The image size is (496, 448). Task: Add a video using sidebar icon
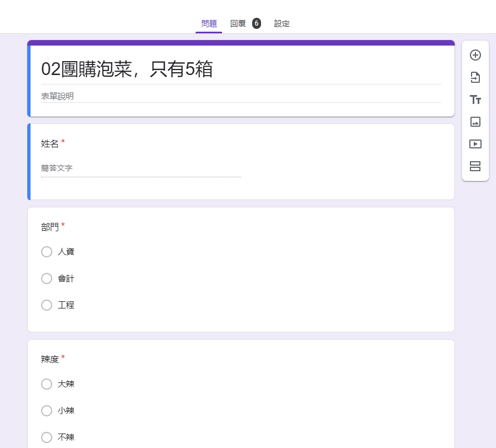pos(475,144)
